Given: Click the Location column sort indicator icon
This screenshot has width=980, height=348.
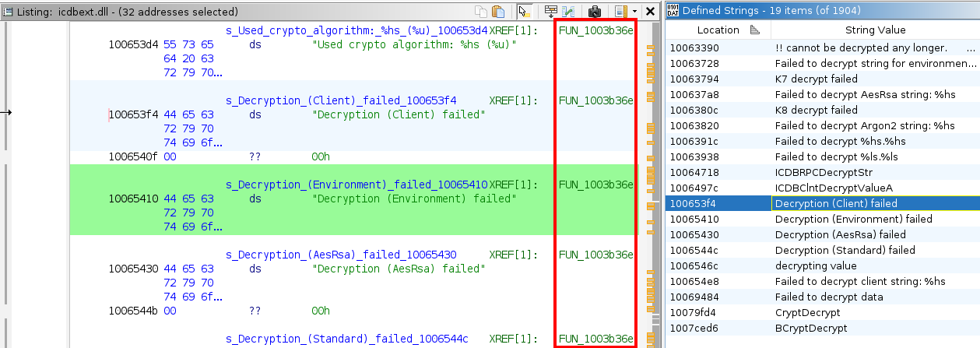Looking at the screenshot, I should (x=753, y=30).
